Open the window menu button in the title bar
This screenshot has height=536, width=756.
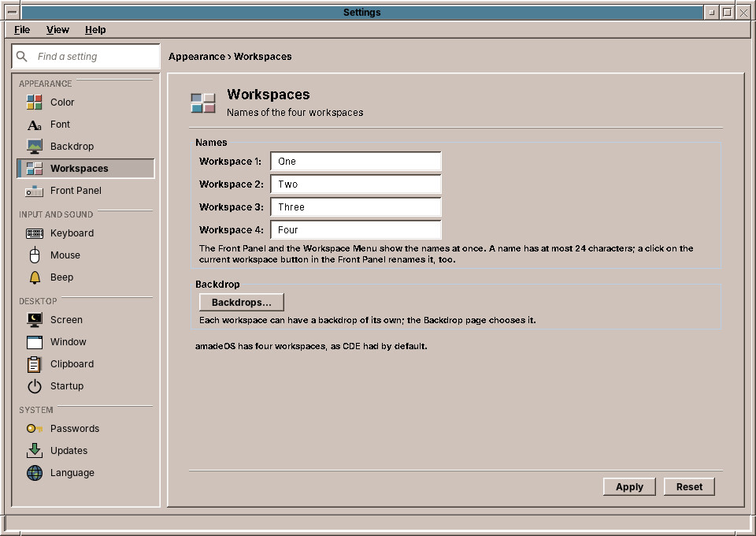(13, 13)
